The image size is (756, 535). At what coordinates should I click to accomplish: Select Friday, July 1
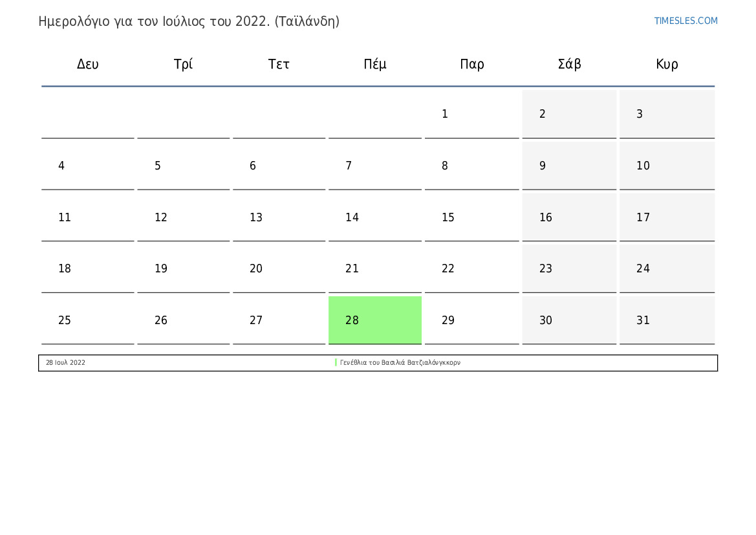[x=471, y=114]
